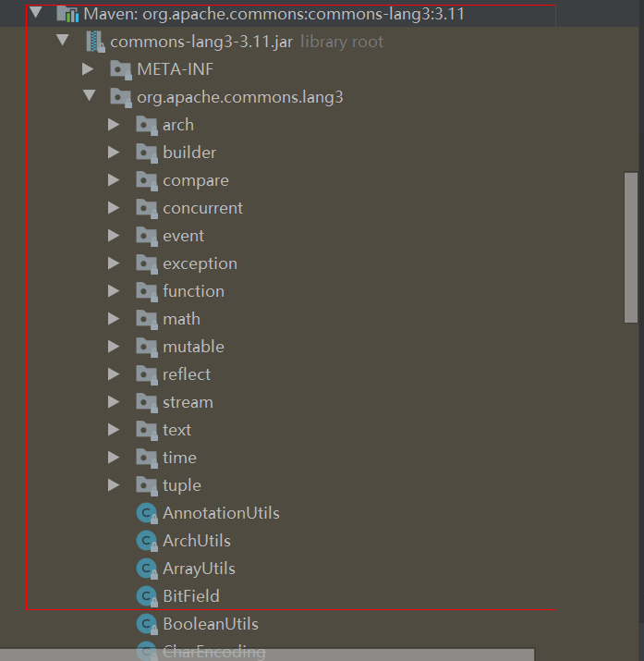Click the arch package folder icon
Viewport: 644px width, 661px height.
[147, 125]
